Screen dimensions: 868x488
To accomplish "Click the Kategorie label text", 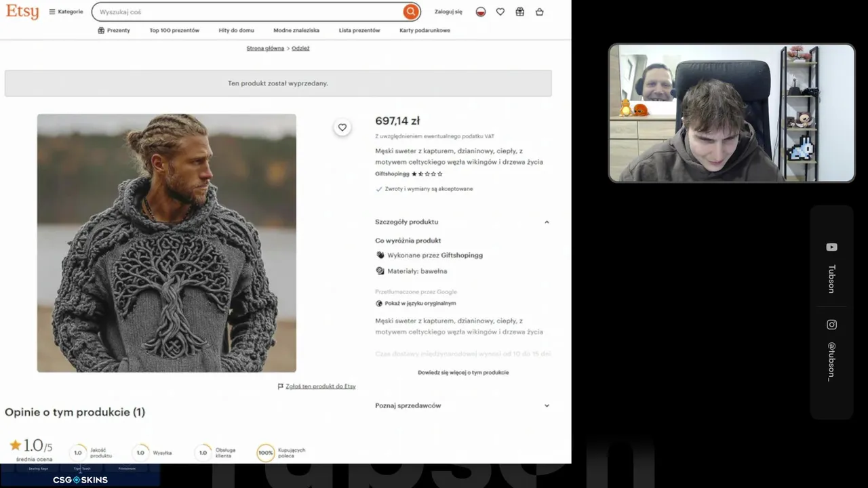I will click(x=71, y=12).
